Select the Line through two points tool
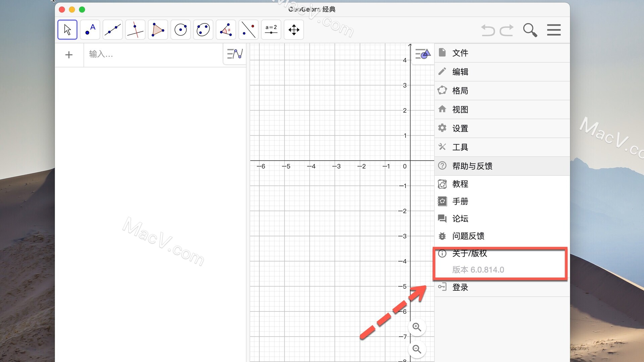The height and width of the screenshot is (362, 644). point(113,30)
